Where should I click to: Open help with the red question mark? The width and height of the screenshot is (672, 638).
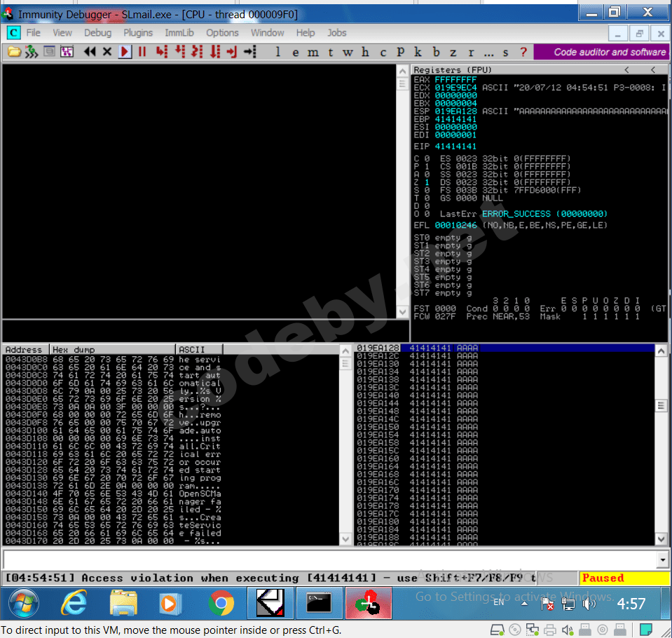tap(523, 52)
